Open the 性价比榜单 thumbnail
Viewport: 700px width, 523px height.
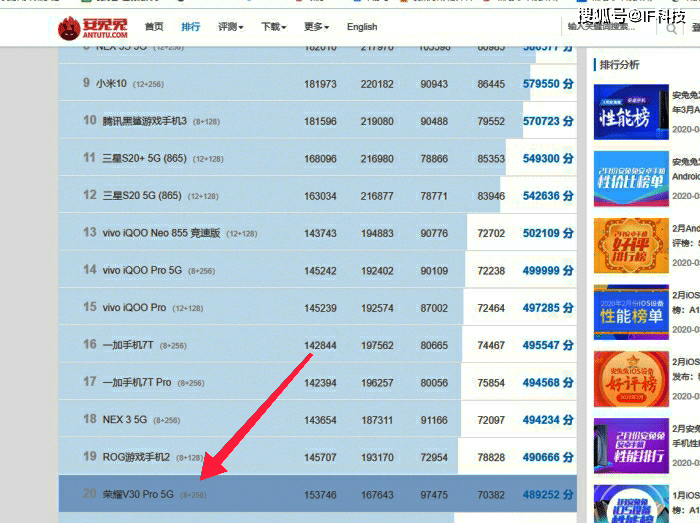pos(631,178)
